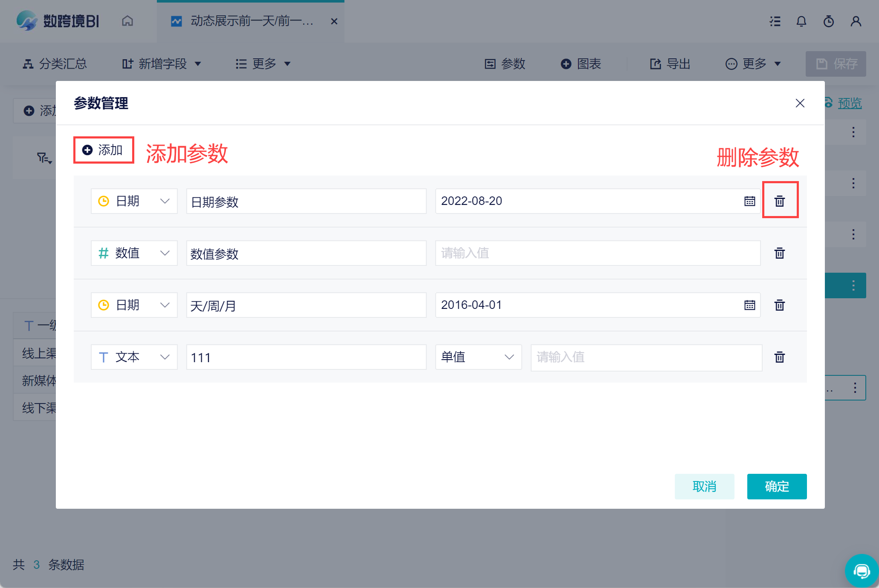Open calendar picker for 2016-04-01 date
The height and width of the screenshot is (588, 879).
pos(749,305)
